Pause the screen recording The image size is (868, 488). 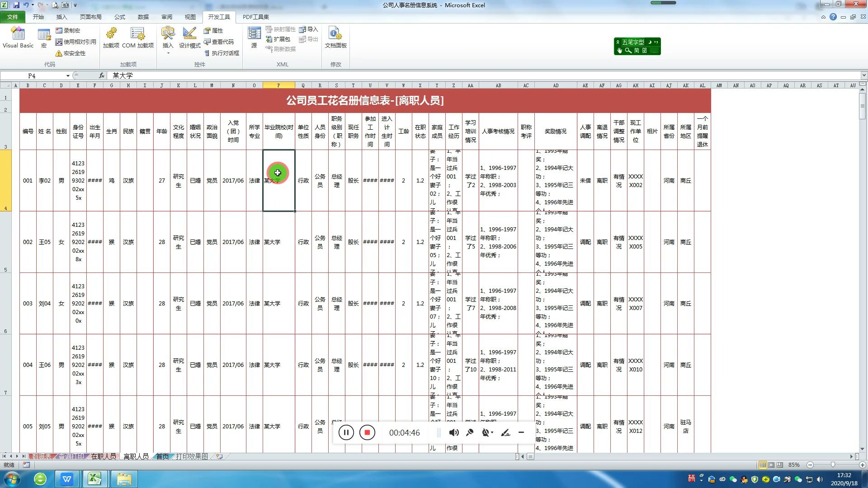(346, 432)
